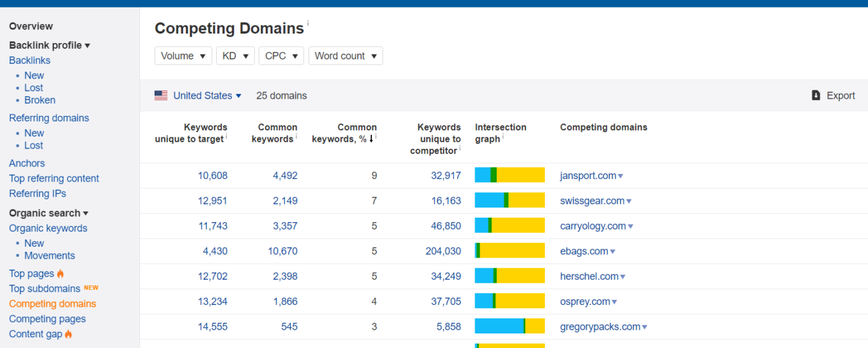Open Lost under Backlinks
The width and height of the screenshot is (868, 348).
[x=34, y=88]
